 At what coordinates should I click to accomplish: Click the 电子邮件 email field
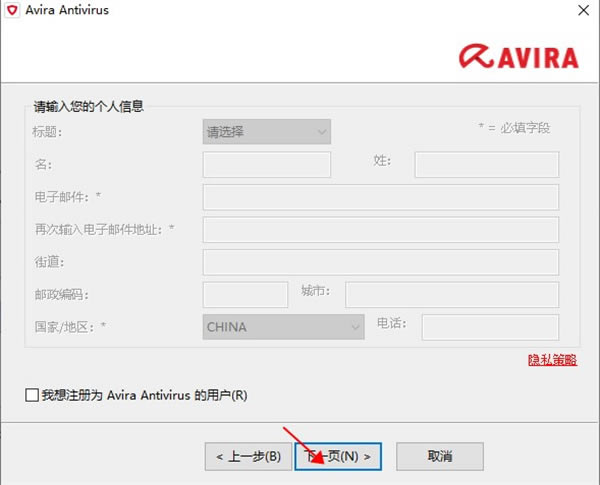pos(381,197)
